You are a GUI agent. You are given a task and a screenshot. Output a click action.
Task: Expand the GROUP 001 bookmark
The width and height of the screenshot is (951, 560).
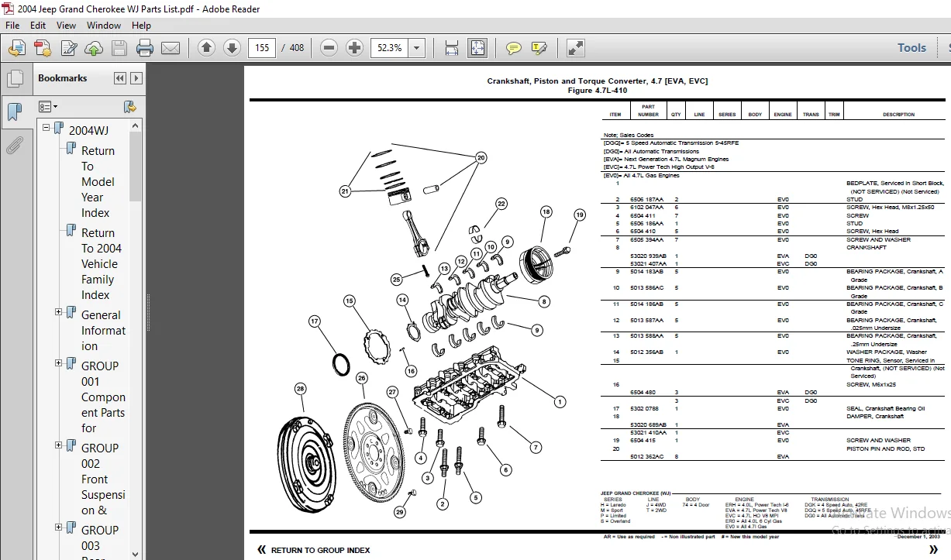[59, 363]
